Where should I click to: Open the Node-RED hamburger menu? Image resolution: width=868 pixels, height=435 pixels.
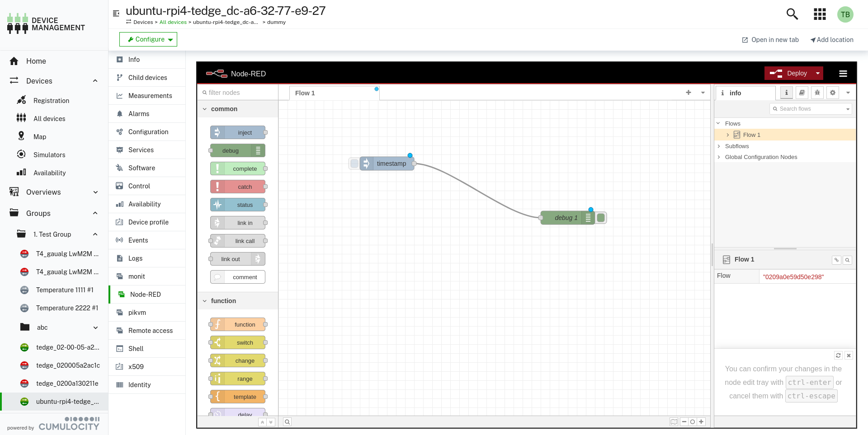[843, 74]
